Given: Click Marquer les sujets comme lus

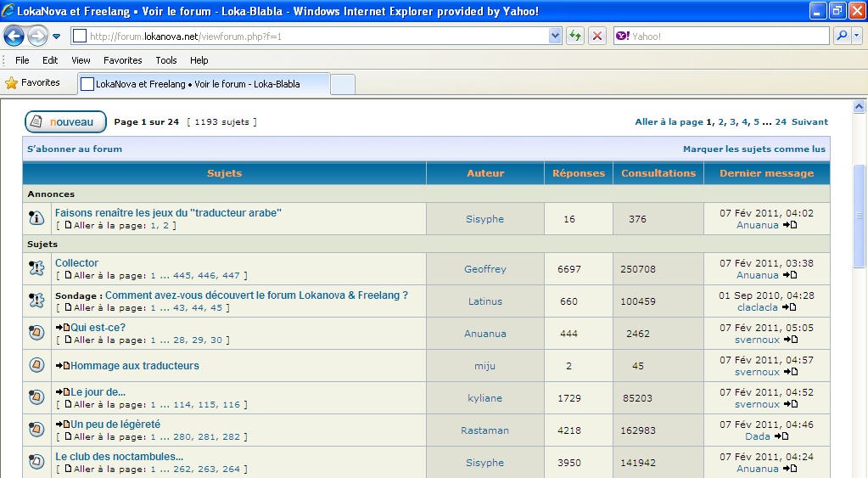Looking at the screenshot, I should point(753,149).
